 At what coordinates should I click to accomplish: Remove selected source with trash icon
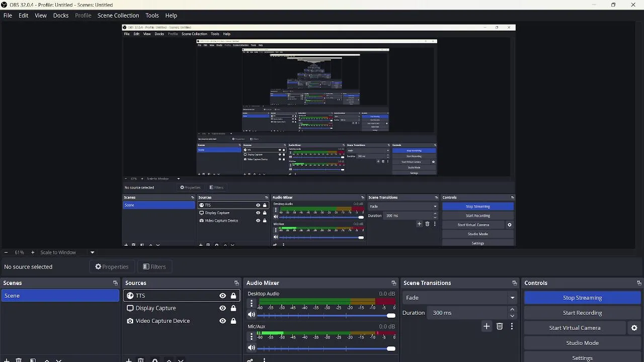point(141,360)
